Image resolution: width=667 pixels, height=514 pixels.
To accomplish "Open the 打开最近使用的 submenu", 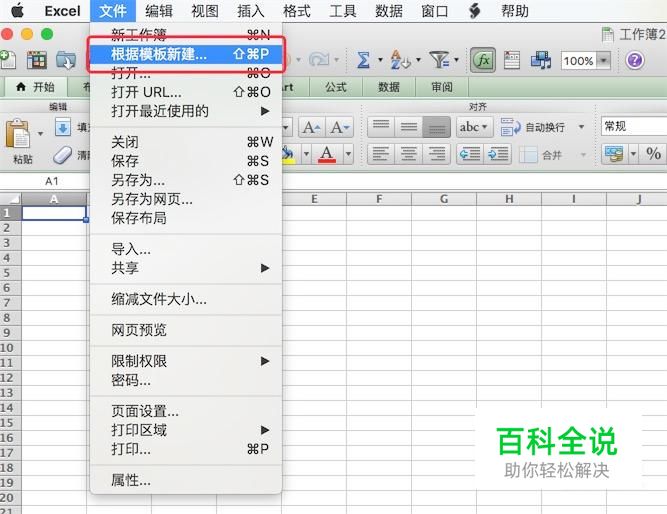I will point(186,111).
